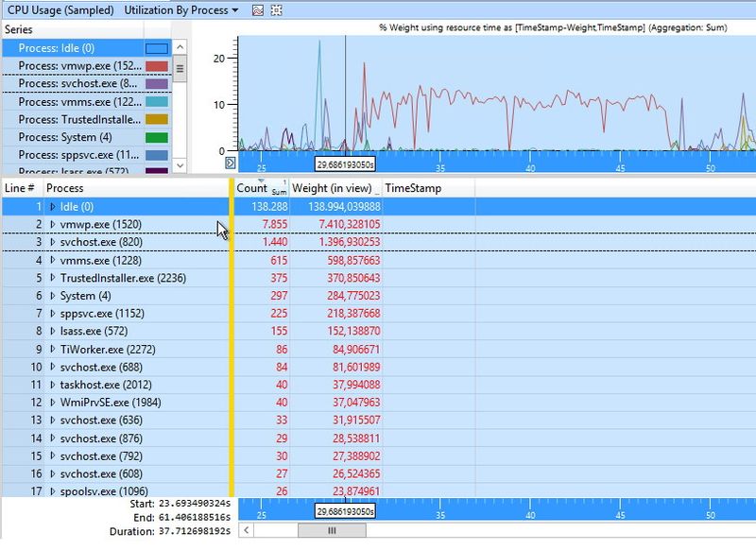Expand the svchost.exe (608) row
Image resolution: width=756 pixels, height=550 pixels.
(x=53, y=473)
